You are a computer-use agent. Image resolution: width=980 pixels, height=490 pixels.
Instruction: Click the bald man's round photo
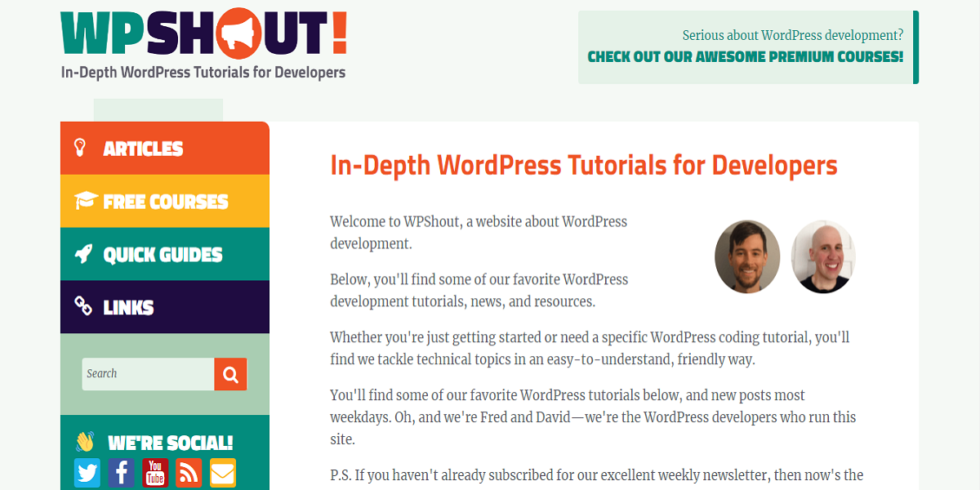click(x=822, y=256)
